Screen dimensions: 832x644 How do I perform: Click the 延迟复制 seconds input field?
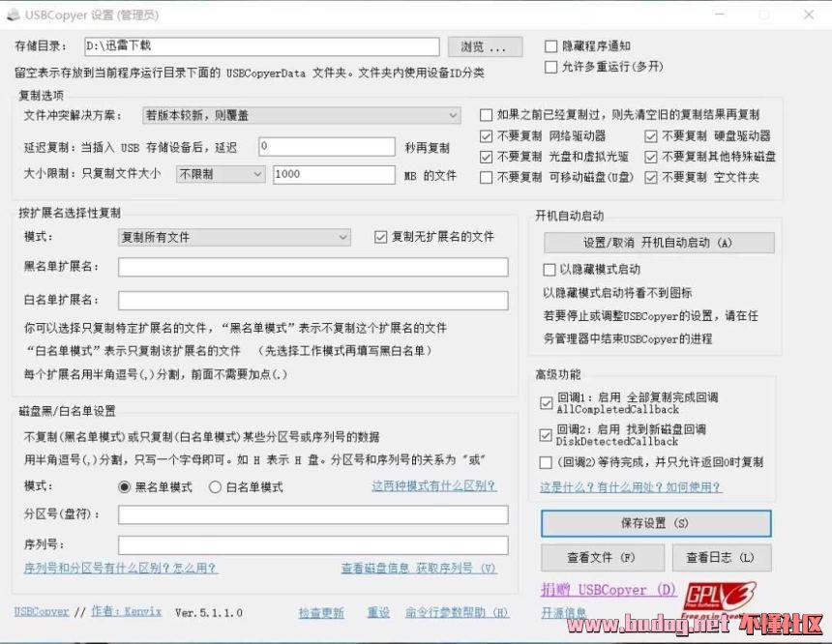[327, 146]
